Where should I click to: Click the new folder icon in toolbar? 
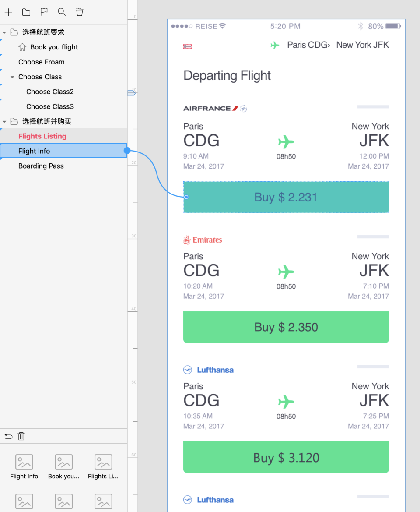(26, 12)
